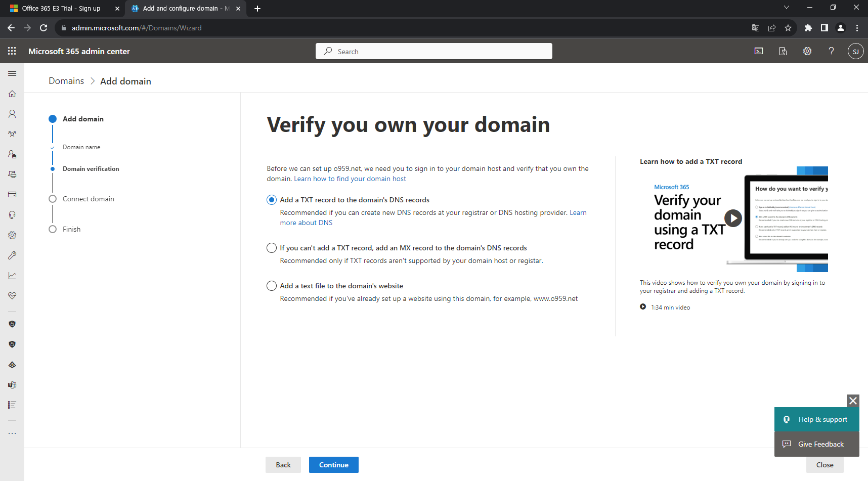Toggle the hamburger navigation menu

(12, 73)
